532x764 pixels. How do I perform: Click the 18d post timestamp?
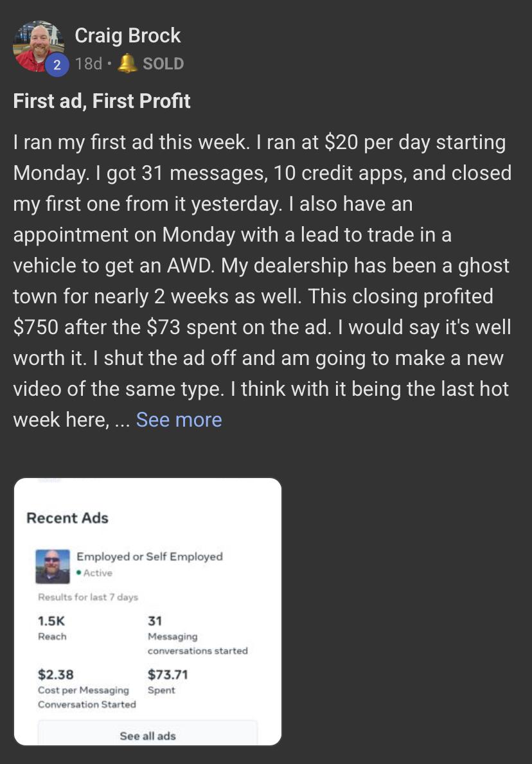(x=89, y=64)
